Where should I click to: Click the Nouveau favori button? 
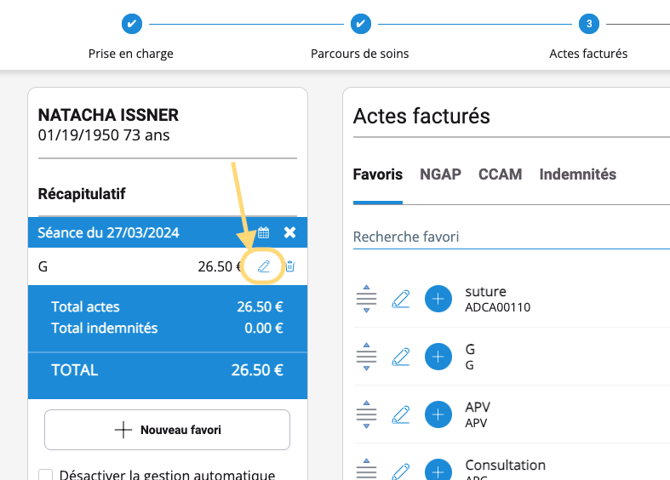pos(167,430)
